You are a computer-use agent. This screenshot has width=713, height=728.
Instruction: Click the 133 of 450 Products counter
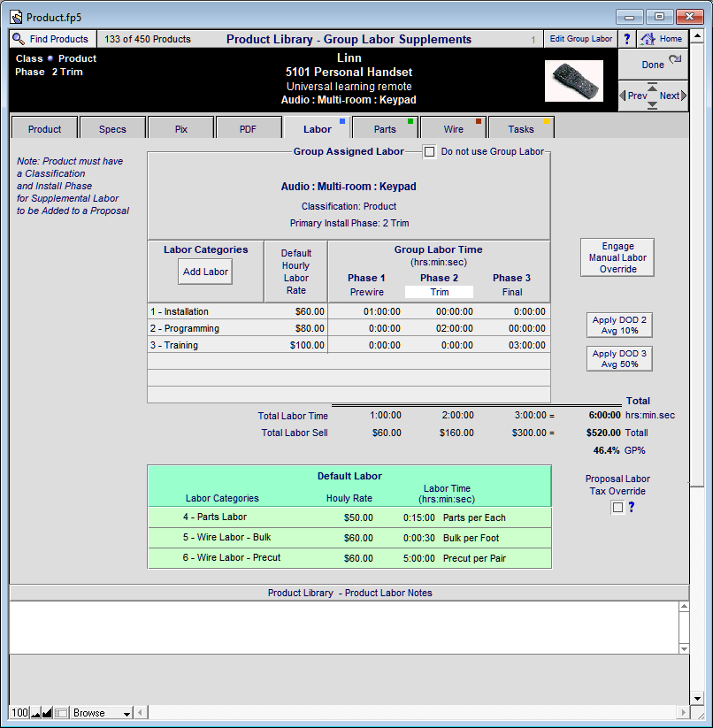coord(148,39)
